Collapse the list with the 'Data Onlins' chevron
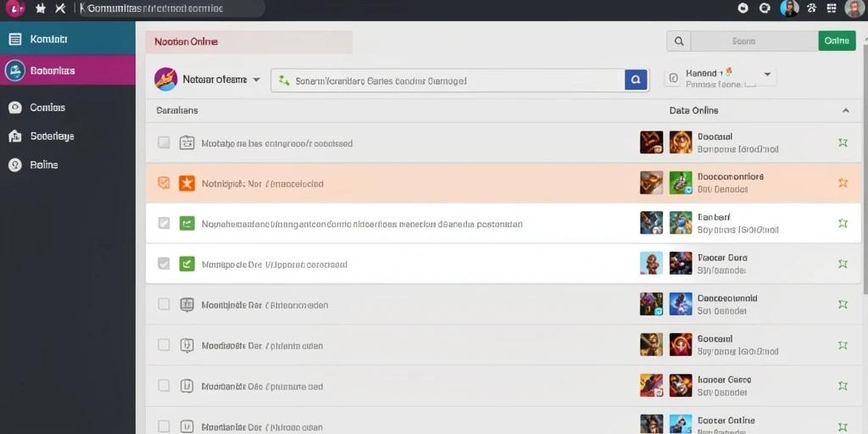This screenshot has height=434, width=868. (846, 111)
